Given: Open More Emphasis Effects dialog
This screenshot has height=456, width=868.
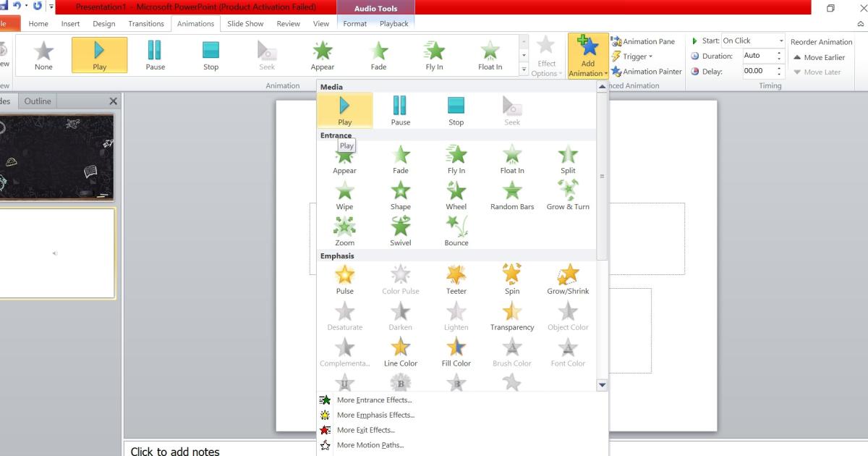Looking at the screenshot, I should coord(375,415).
